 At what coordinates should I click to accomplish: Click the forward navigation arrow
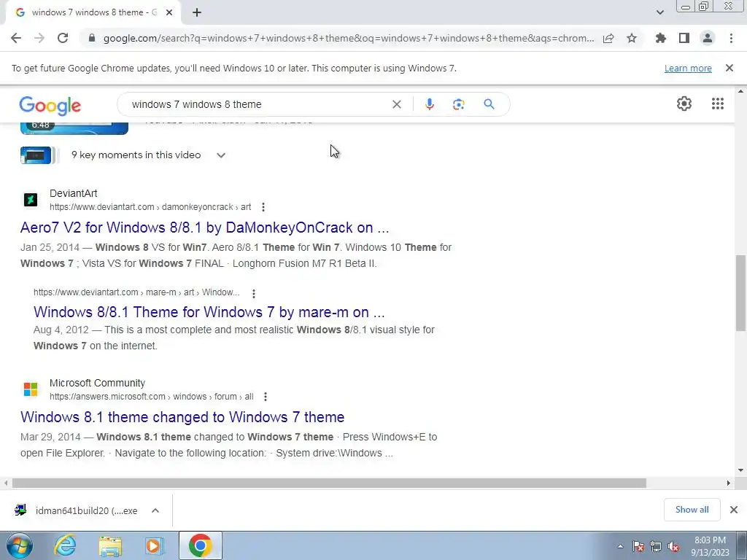click(39, 38)
